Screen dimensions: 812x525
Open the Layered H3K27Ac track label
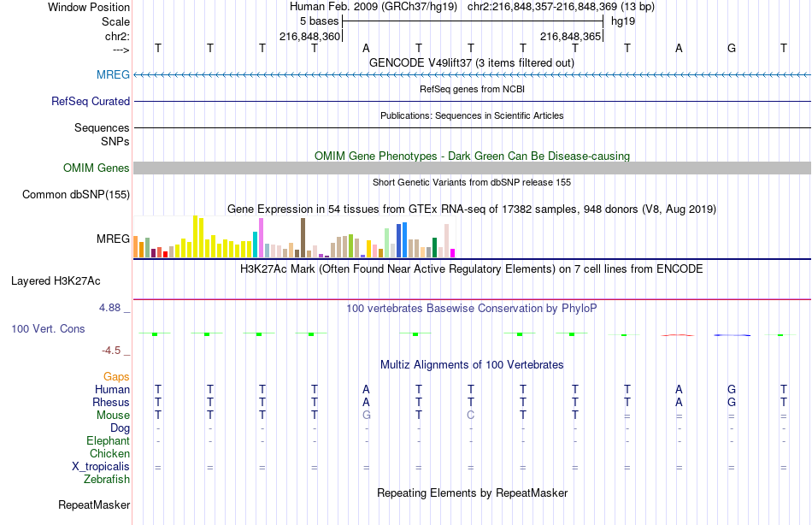tap(56, 281)
